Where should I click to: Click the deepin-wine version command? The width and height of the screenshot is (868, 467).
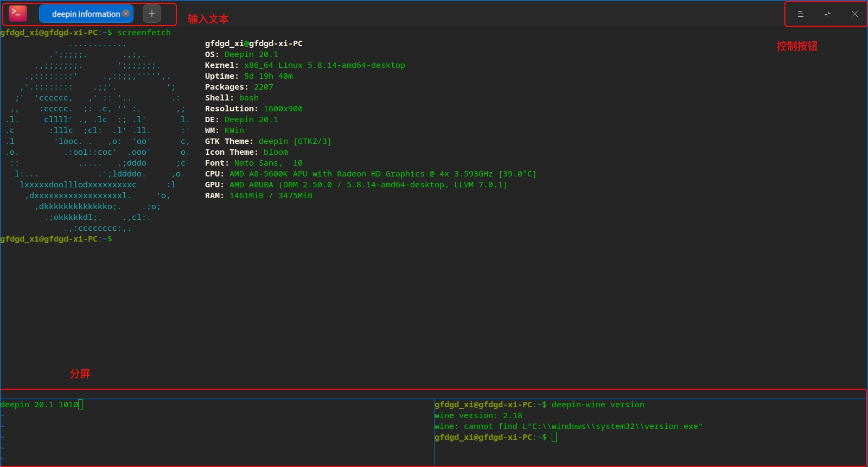point(598,405)
